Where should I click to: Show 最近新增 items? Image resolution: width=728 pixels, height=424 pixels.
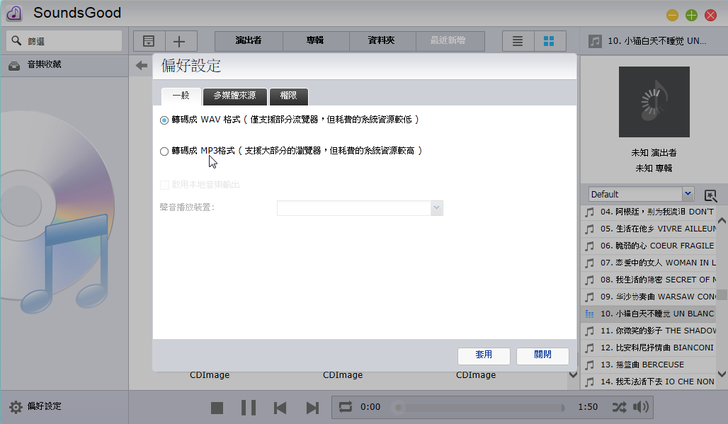coord(448,41)
